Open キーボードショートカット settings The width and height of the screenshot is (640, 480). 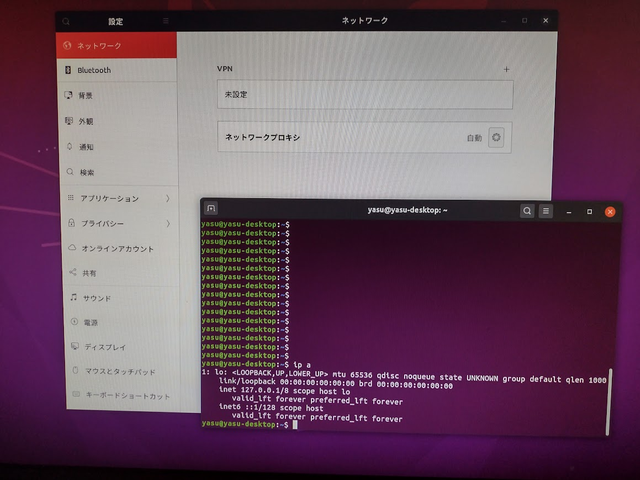click(124, 396)
